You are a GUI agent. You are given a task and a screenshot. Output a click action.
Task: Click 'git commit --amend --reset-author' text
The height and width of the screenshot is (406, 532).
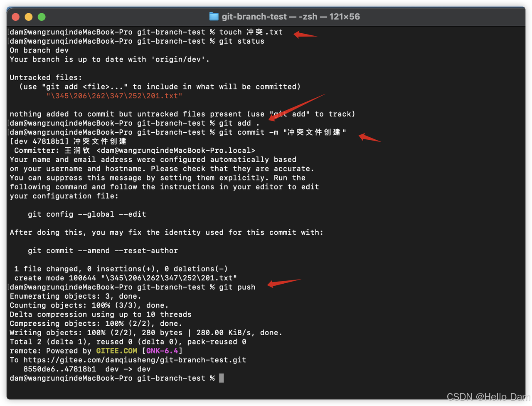click(x=103, y=251)
